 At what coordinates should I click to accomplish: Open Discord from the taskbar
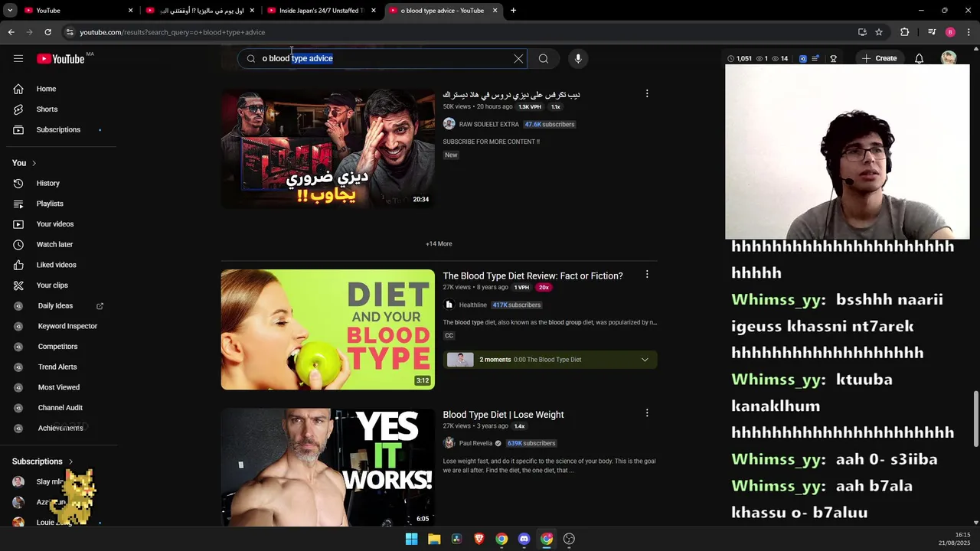524,539
